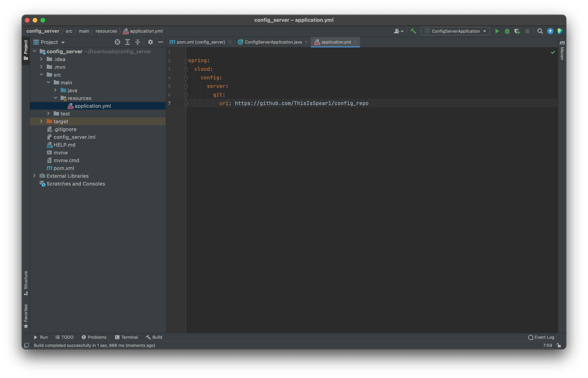Open ConfigServerApplication run configuration dropdown
The width and height of the screenshot is (588, 378).
coord(455,31)
